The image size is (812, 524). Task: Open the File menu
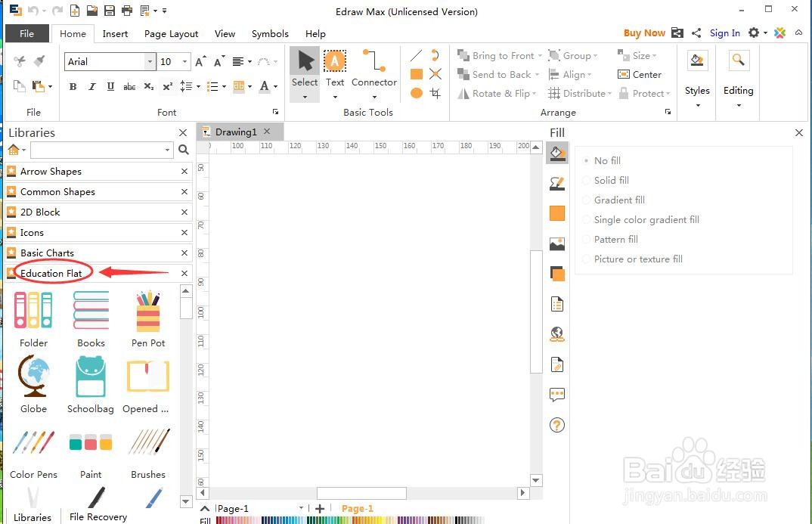[27, 34]
